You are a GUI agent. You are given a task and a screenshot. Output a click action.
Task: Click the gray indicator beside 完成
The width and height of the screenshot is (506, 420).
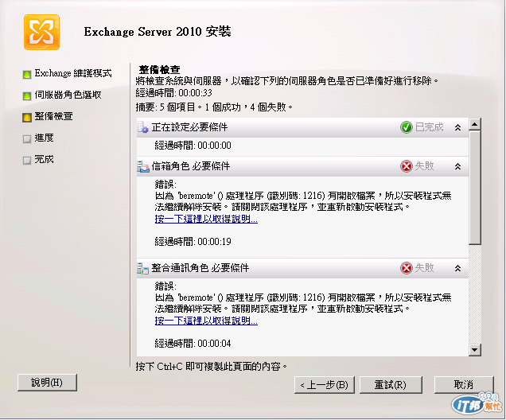pos(27,161)
